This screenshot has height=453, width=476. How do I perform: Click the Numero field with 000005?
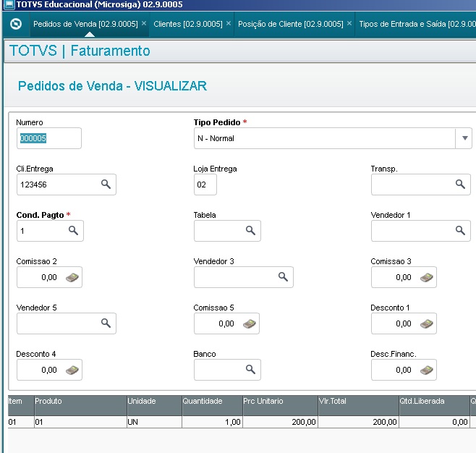(x=49, y=138)
